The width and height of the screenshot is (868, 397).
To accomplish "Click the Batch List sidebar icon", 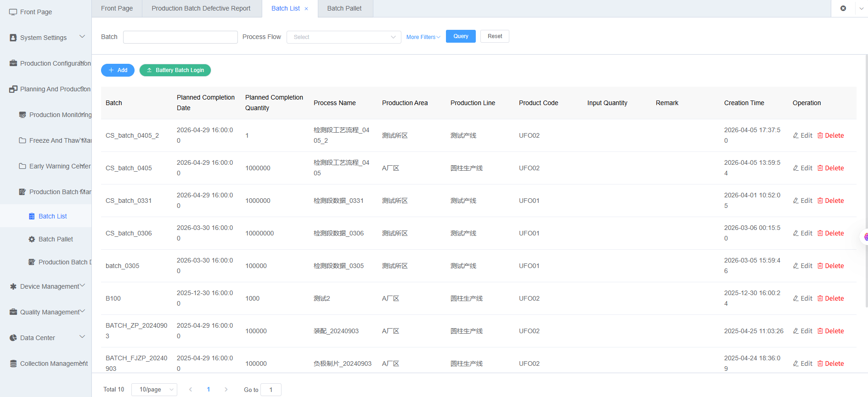I will click(32, 216).
